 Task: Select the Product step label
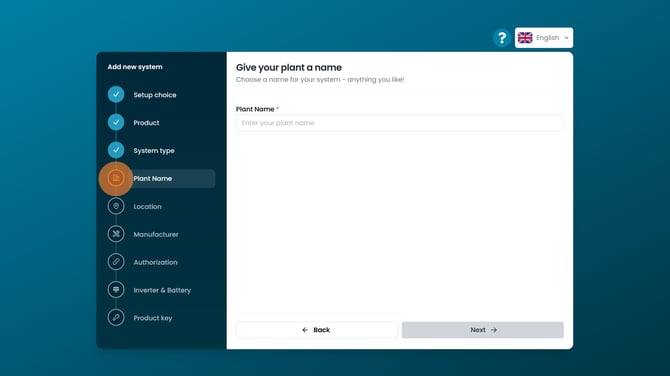(x=146, y=123)
